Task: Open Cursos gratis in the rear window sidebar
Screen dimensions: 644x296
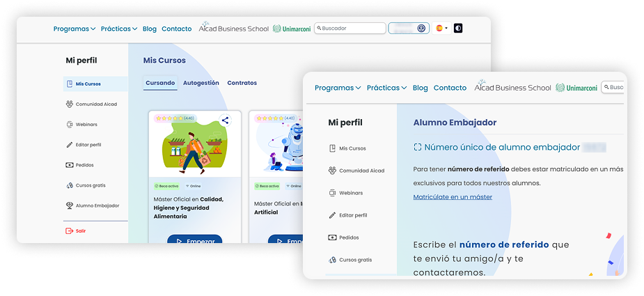Action: click(91, 185)
